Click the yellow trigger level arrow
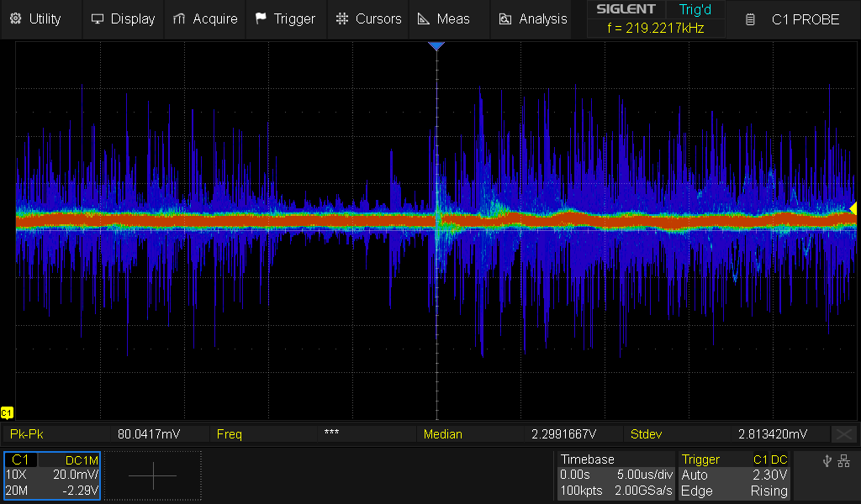Image resolution: width=861 pixels, height=504 pixels. point(853,208)
